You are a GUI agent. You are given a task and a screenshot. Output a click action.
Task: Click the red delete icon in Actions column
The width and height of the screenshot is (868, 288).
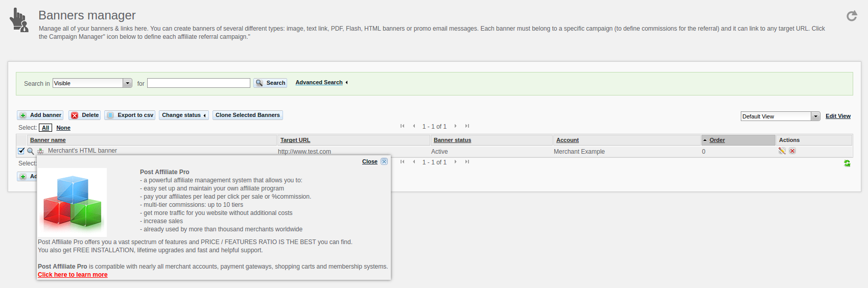click(x=792, y=151)
